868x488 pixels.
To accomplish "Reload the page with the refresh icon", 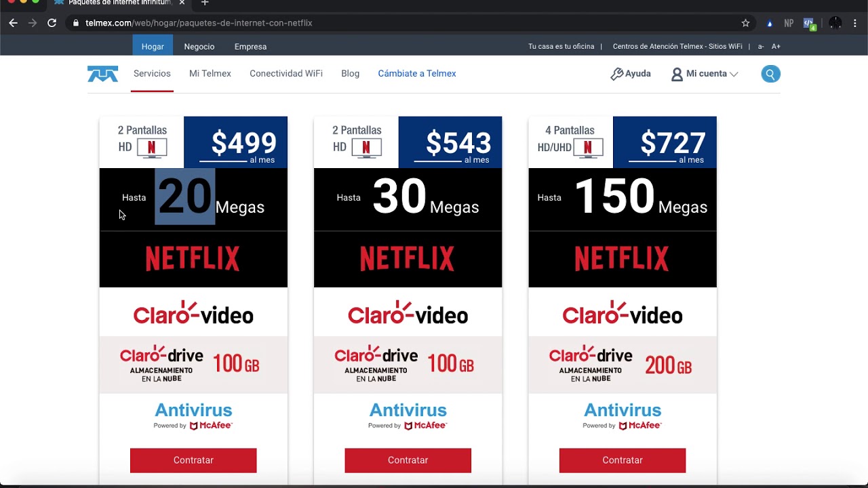I will [x=52, y=23].
